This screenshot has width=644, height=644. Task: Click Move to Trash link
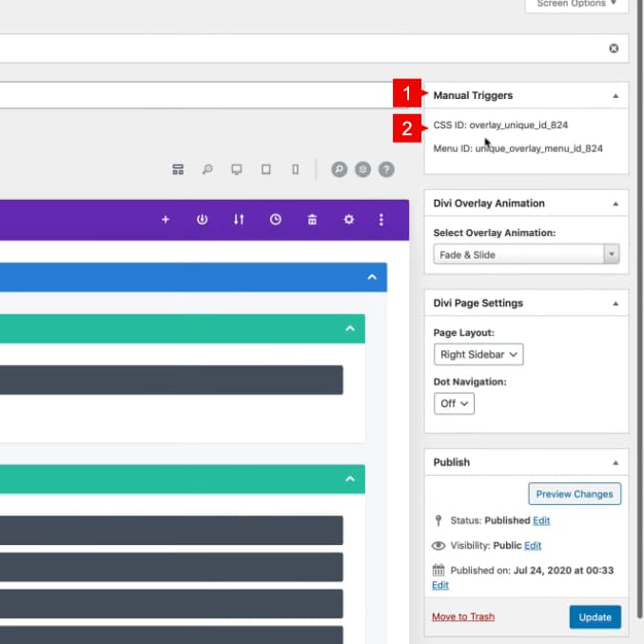462,616
